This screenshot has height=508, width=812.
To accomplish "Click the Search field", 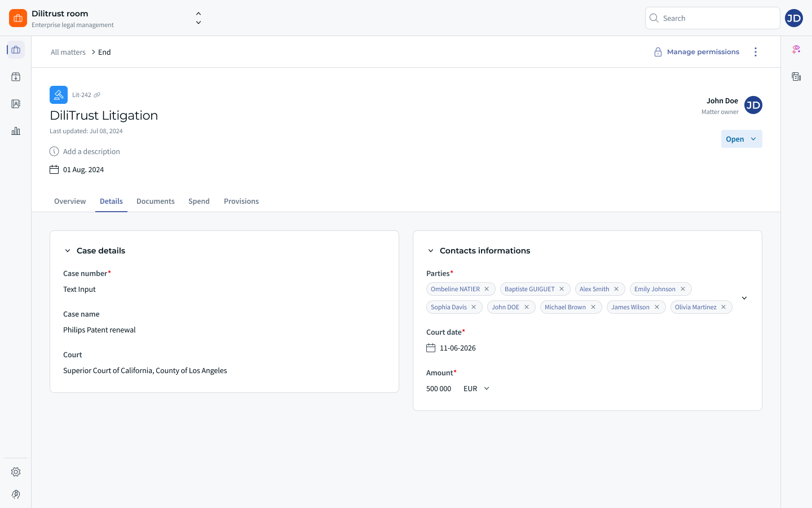I will coord(713,18).
